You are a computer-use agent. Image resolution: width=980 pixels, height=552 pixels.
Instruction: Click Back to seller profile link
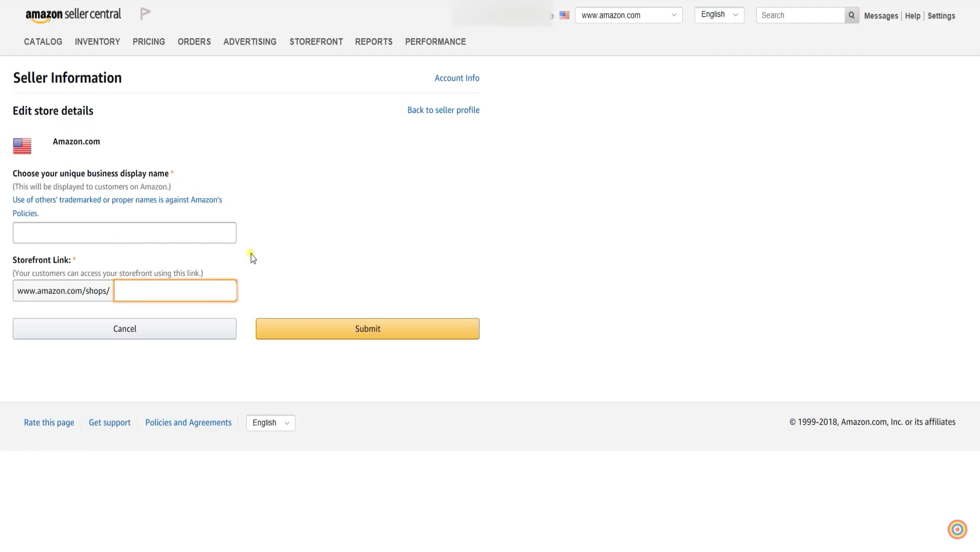pyautogui.click(x=443, y=110)
